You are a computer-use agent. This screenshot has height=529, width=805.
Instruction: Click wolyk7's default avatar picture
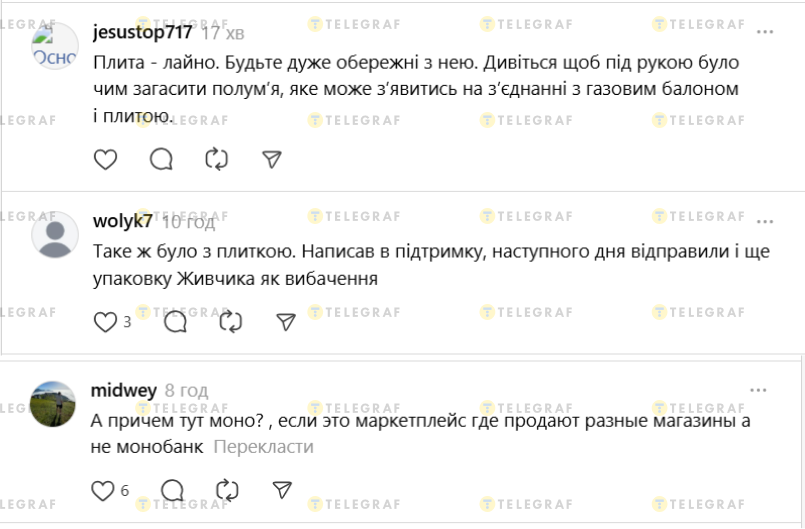click(55, 235)
